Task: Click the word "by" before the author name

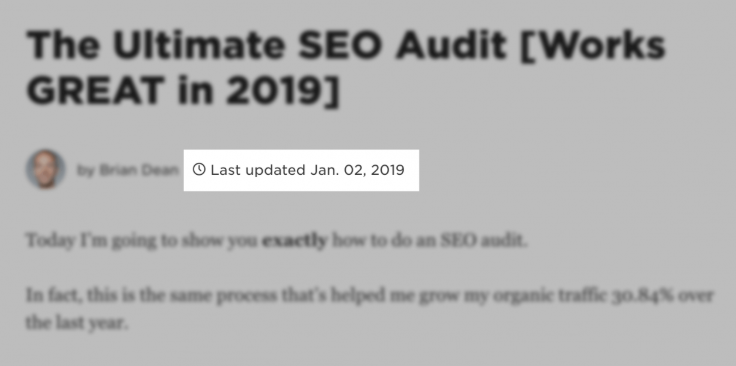Action: coord(85,171)
